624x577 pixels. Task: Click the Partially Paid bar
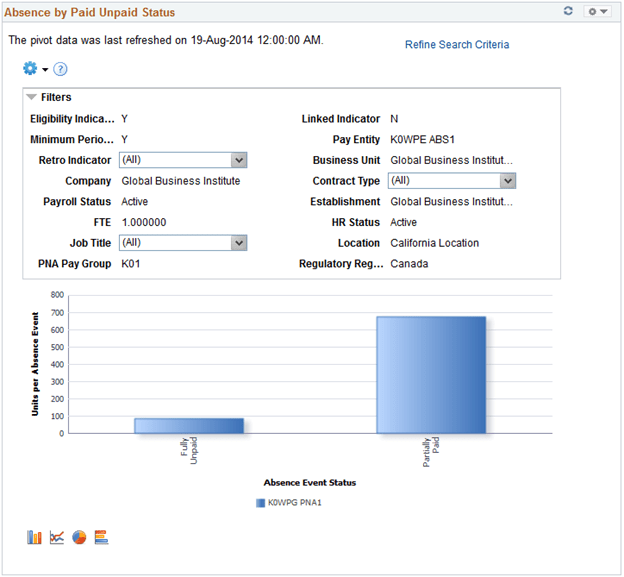431,375
